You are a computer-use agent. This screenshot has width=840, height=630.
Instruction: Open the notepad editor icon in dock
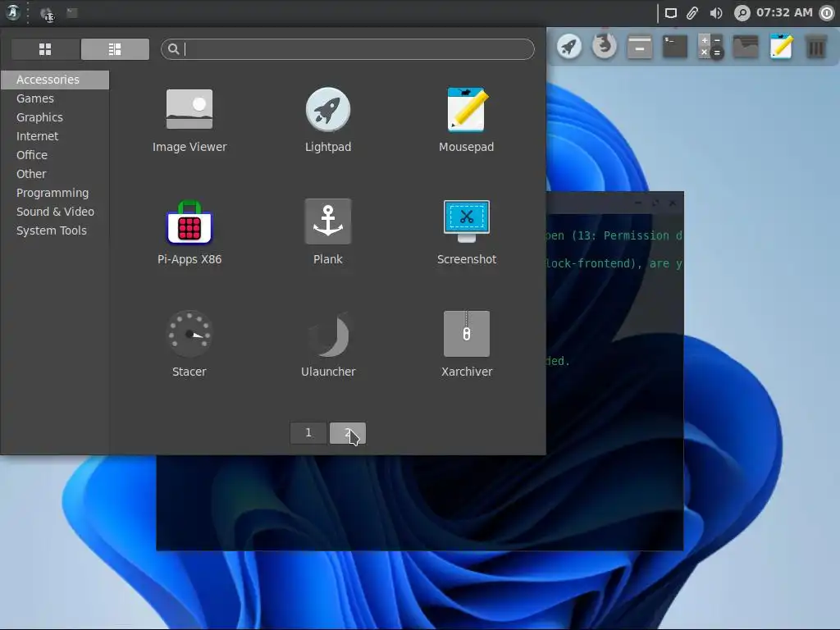(781, 46)
